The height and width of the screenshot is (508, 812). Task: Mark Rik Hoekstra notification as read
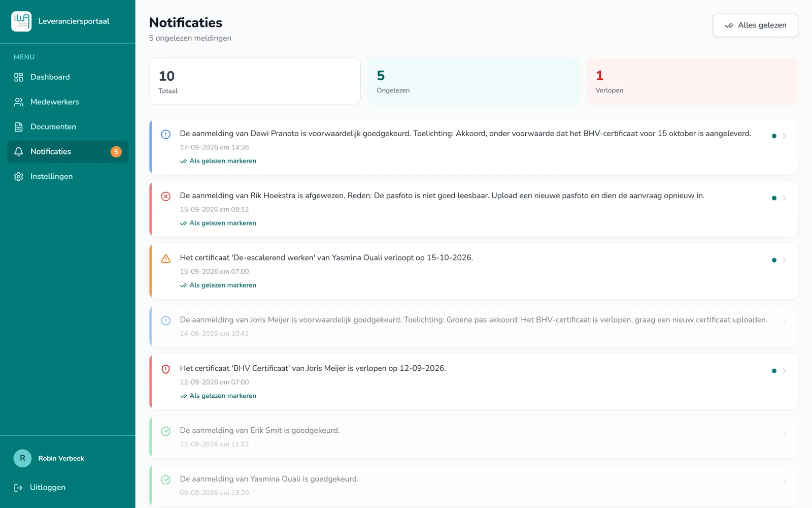tap(218, 223)
